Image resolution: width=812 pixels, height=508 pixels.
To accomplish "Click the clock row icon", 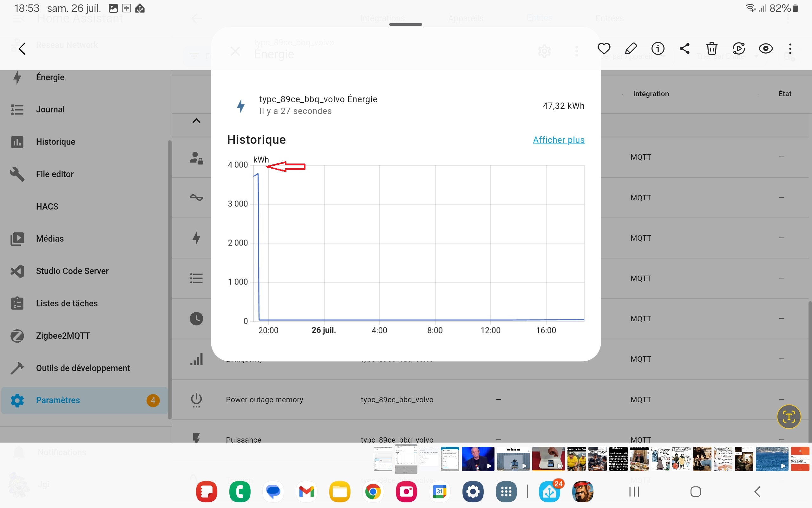I will 196,318.
